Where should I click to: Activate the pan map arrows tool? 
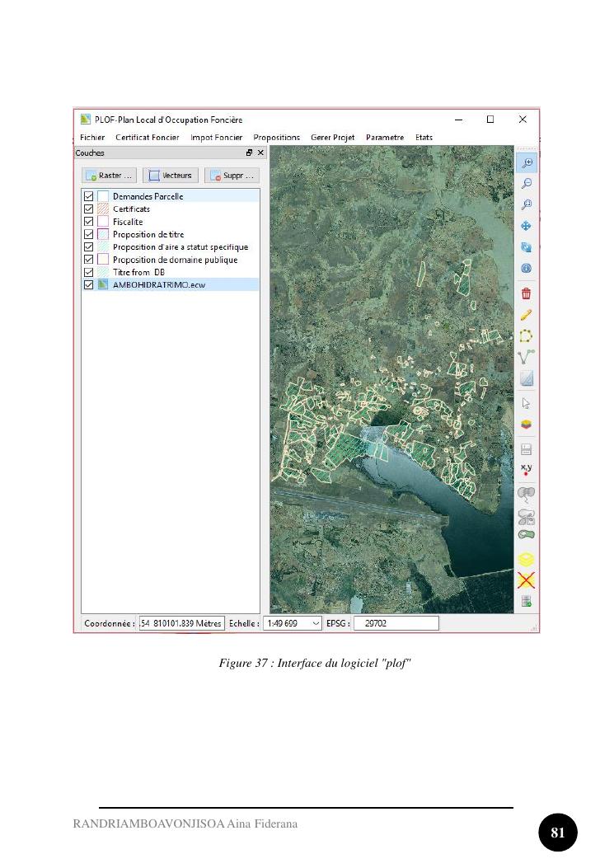(x=526, y=226)
